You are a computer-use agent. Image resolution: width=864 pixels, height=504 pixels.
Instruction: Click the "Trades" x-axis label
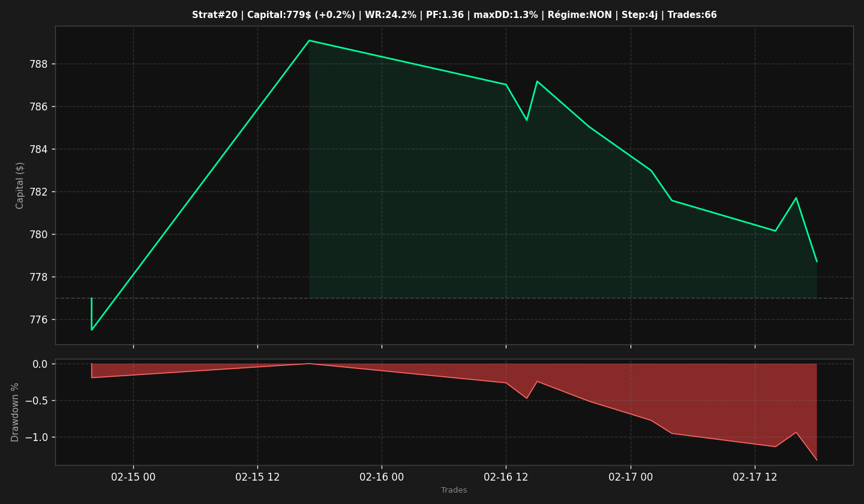[x=454, y=490]
